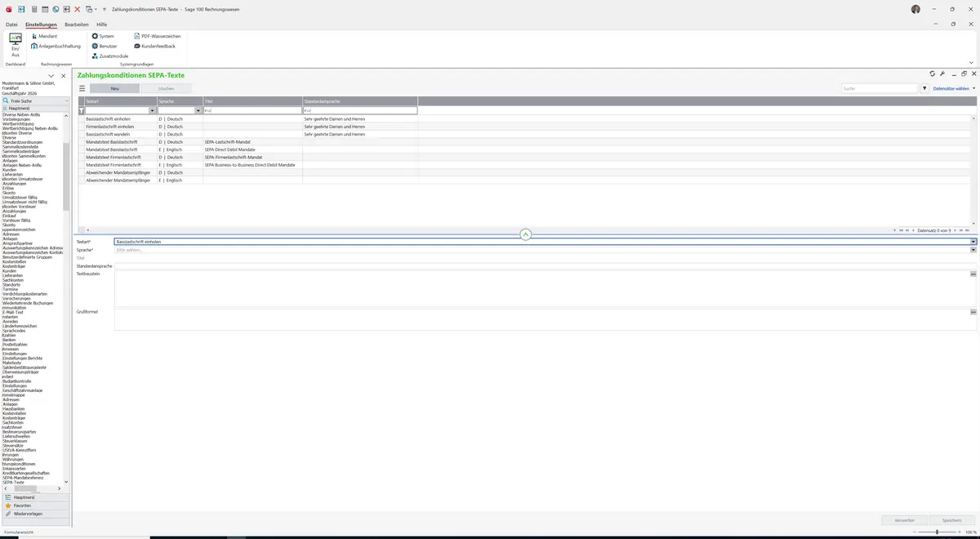Open Zusatzmodule in the ribbon
This screenshot has width=980, height=539.
(110, 56)
